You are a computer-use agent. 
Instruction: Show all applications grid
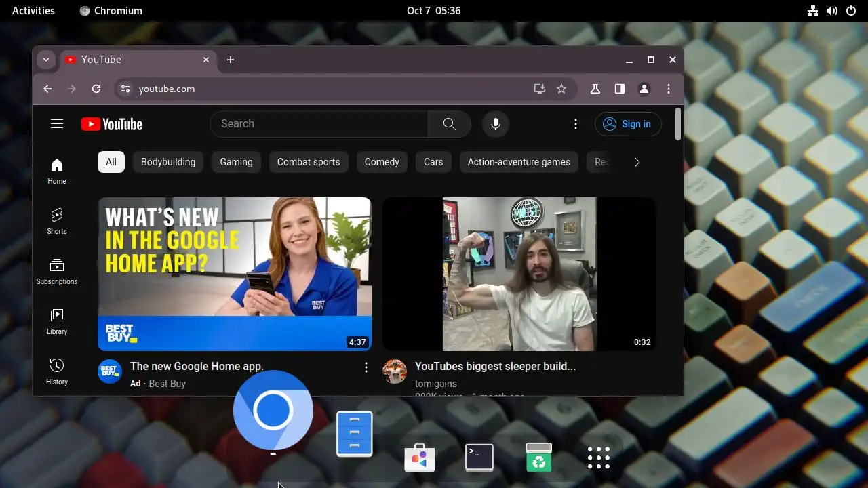tap(599, 457)
